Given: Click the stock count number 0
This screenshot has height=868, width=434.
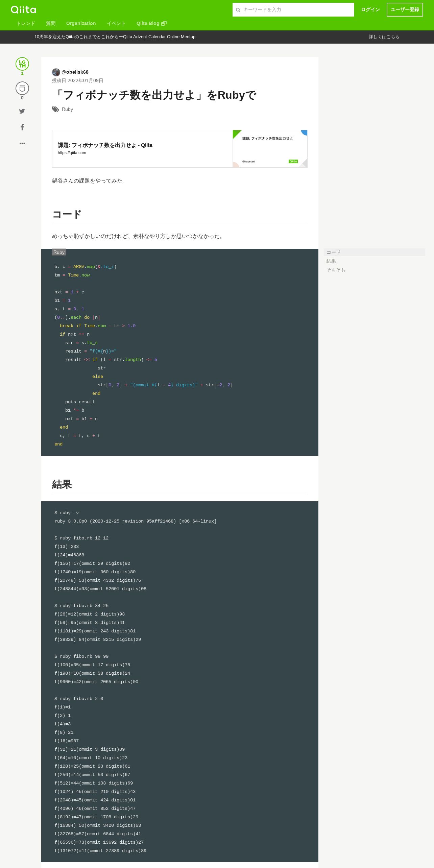Looking at the screenshot, I should pyautogui.click(x=22, y=98).
